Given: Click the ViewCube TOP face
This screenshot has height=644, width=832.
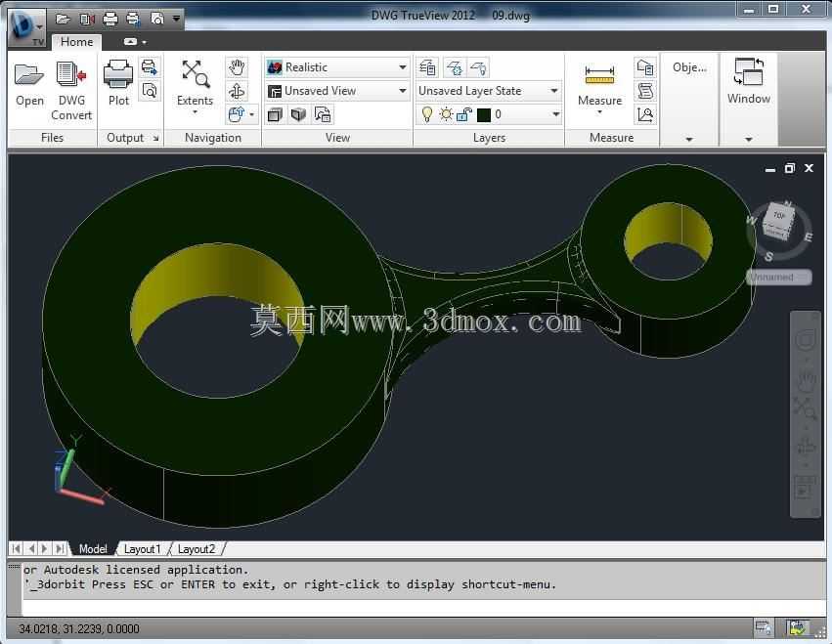Looking at the screenshot, I should click(779, 216).
